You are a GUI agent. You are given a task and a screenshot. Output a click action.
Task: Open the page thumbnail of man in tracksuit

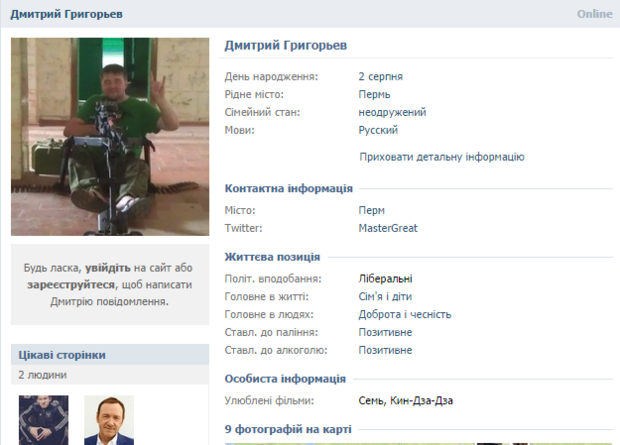tap(43, 420)
